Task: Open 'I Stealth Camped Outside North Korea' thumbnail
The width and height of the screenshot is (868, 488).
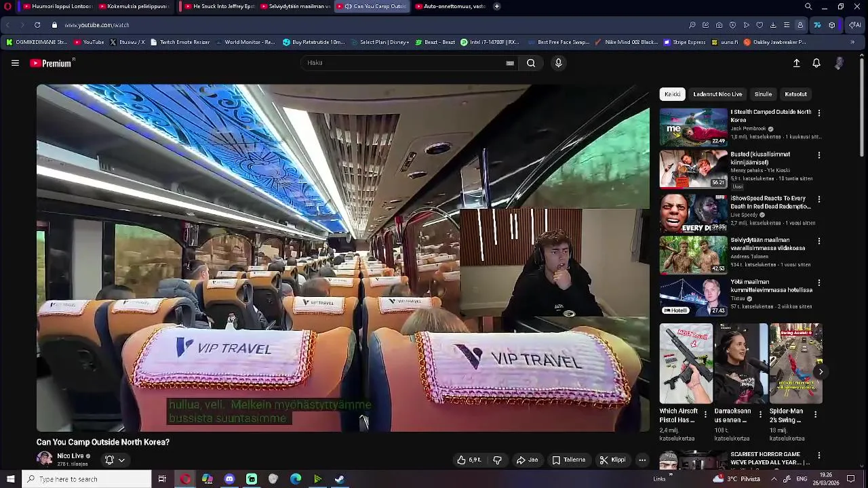Action: coord(693,127)
